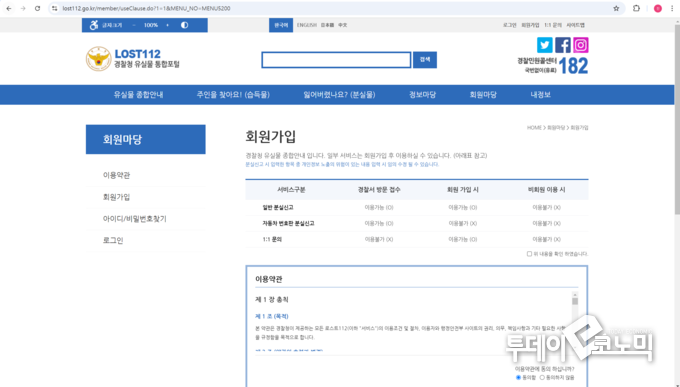Open the Facebook social icon
680x387 pixels.
563,45
